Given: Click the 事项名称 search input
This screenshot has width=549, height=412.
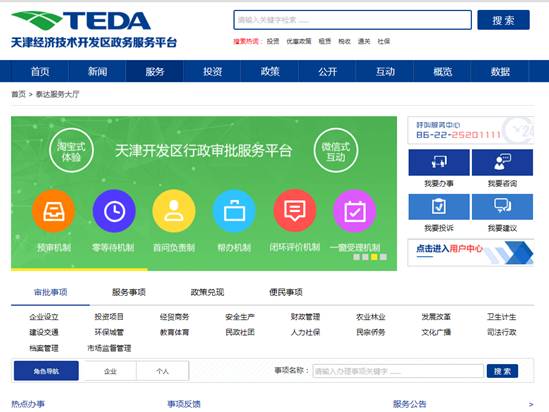Looking at the screenshot, I should (x=398, y=371).
